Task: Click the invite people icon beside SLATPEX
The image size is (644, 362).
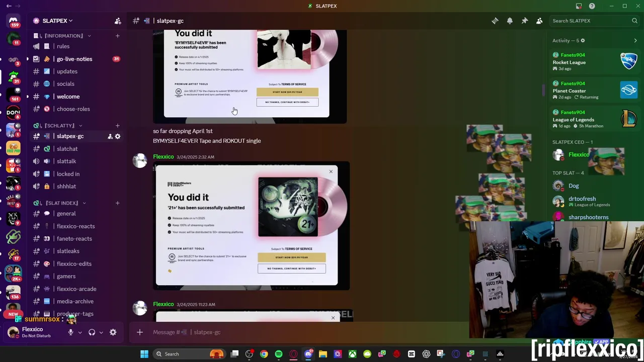Action: 118,21
